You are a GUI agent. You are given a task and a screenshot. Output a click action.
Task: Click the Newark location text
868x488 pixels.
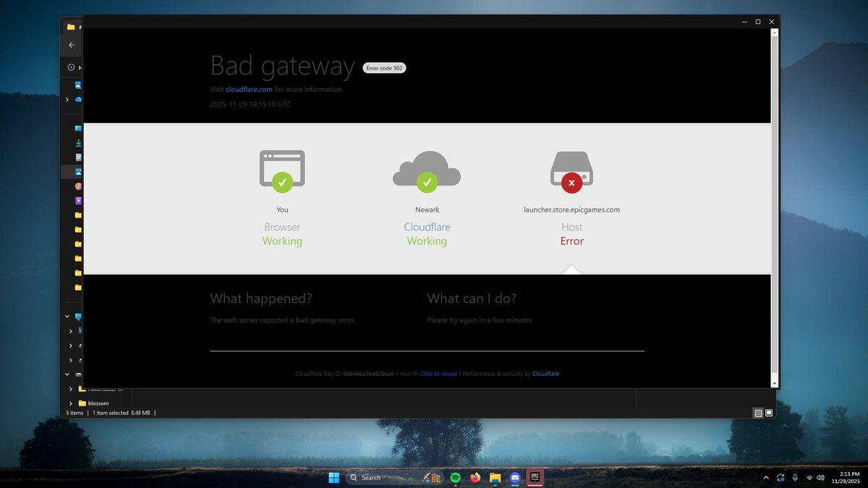[427, 210]
